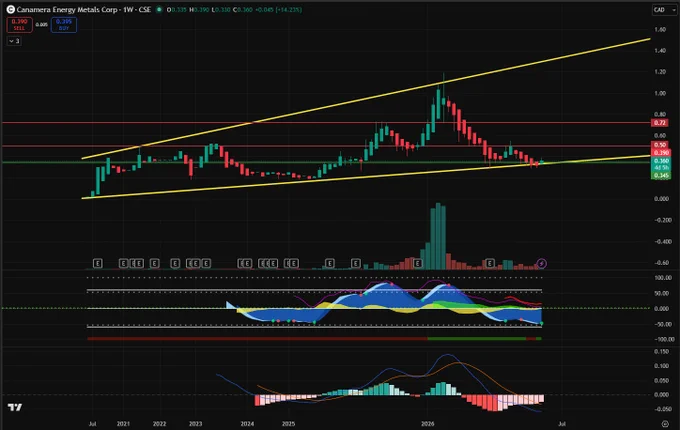The height and width of the screenshot is (430, 680).
Task: Click the +0.045 (+14.23%) change text
Action: pos(278,9)
